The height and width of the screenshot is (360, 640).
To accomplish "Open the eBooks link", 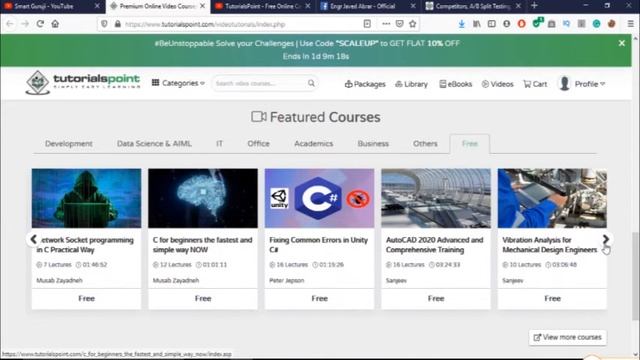I will tap(456, 84).
